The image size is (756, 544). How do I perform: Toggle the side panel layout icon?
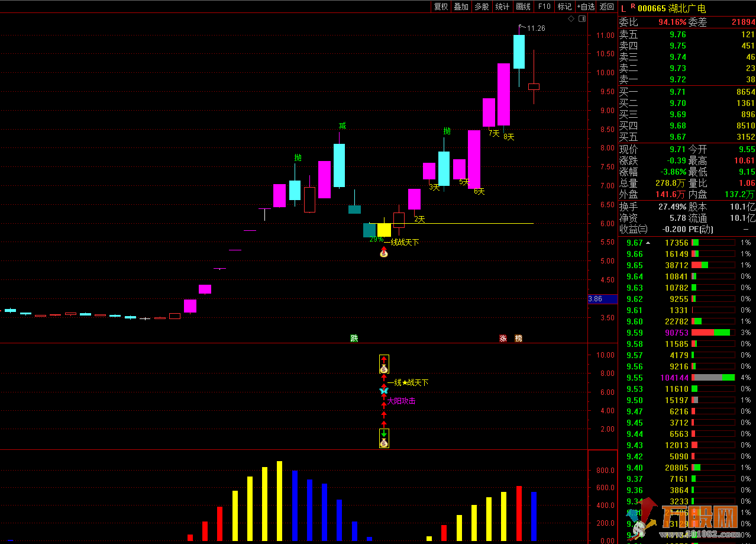pos(581,19)
